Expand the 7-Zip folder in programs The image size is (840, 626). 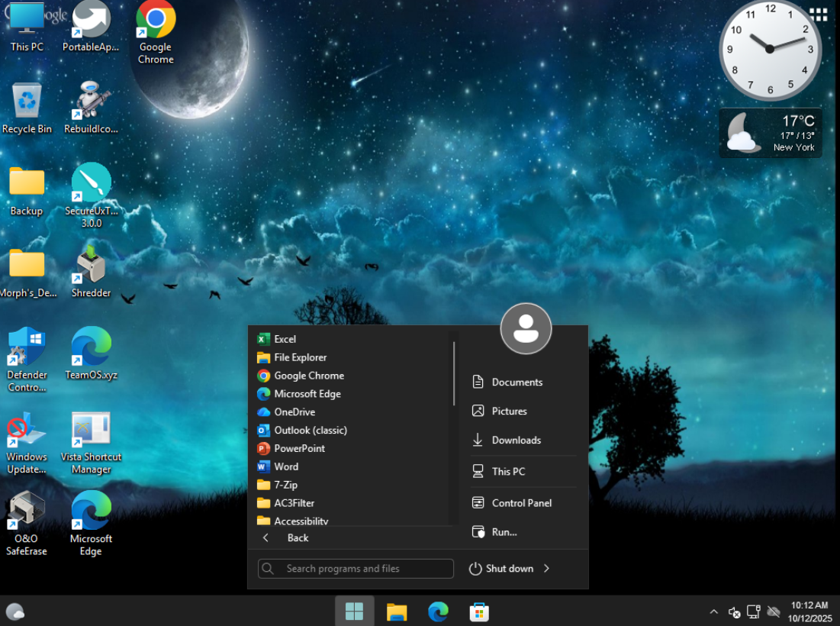click(285, 485)
